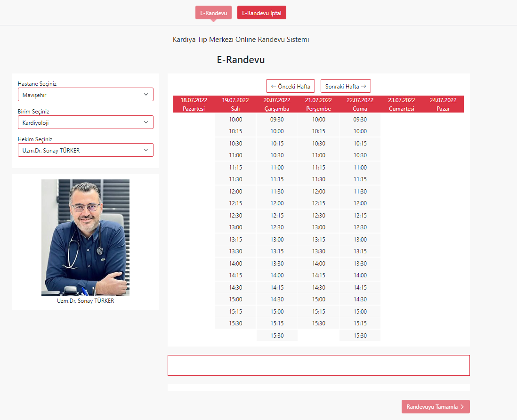Choose the 12:00 slot on Perşembe
Screen dimensions: 517x420
coord(318,192)
